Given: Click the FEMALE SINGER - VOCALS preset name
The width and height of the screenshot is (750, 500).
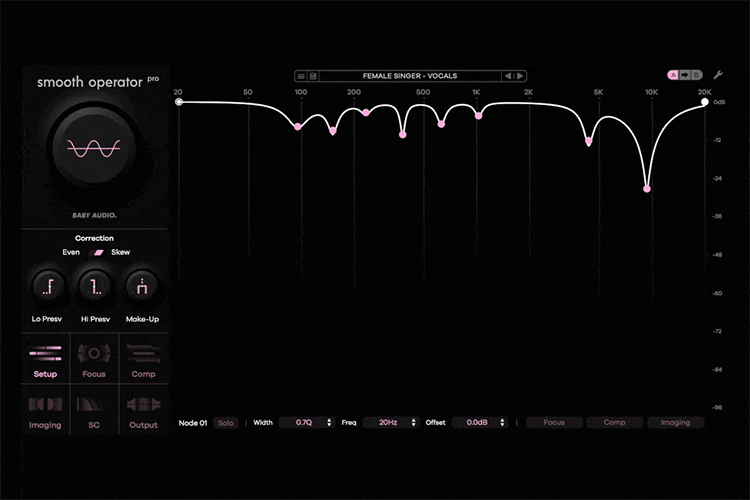Looking at the screenshot, I should click(x=410, y=76).
